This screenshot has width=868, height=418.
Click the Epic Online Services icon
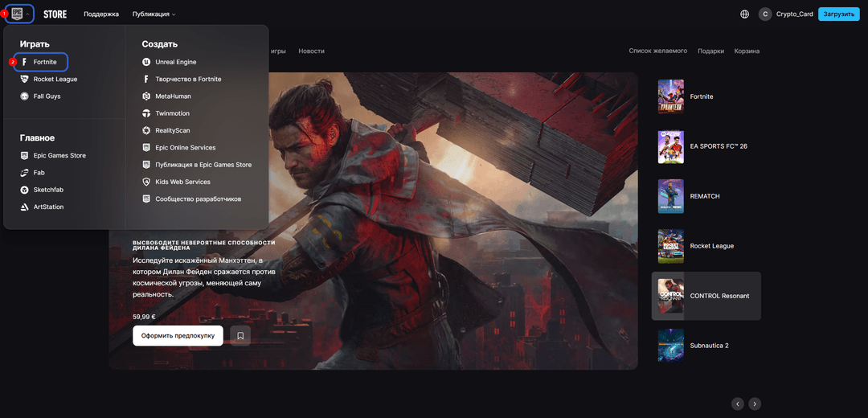tap(146, 148)
